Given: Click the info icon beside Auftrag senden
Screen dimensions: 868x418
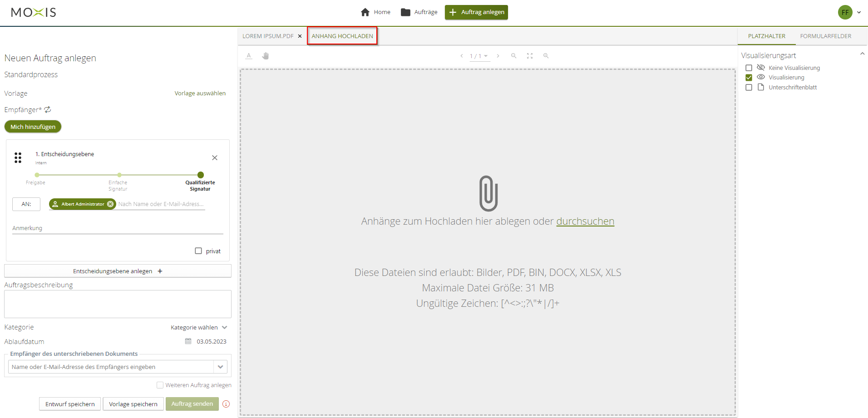Looking at the screenshot, I should [226, 404].
